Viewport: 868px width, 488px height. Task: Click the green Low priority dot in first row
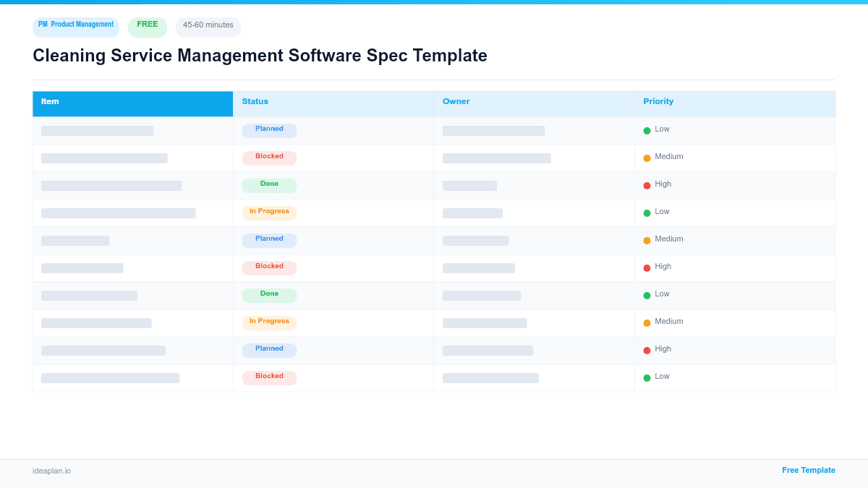646,130
